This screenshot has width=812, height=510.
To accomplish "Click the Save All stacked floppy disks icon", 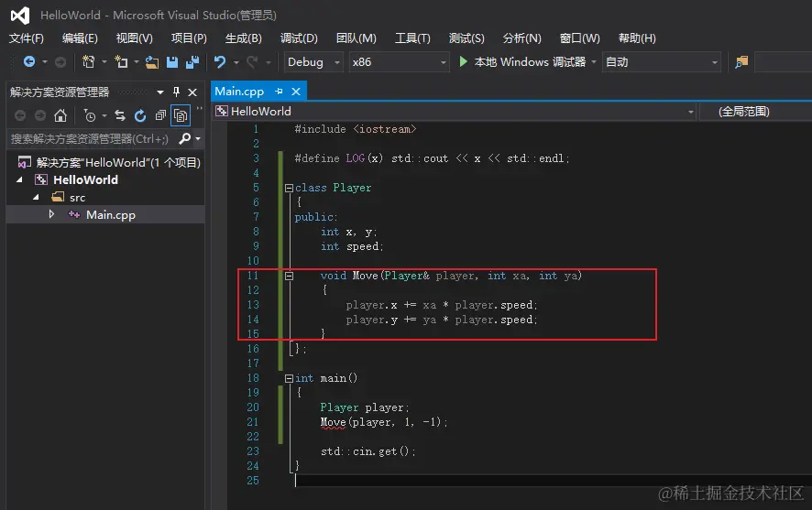I will [192, 62].
